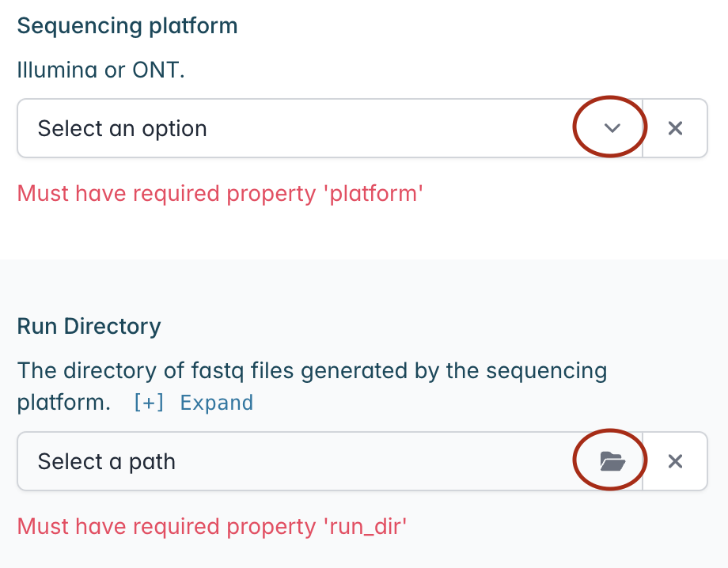The height and width of the screenshot is (568, 728).
Task: Click the [+] expander symbol
Action: [149, 403]
